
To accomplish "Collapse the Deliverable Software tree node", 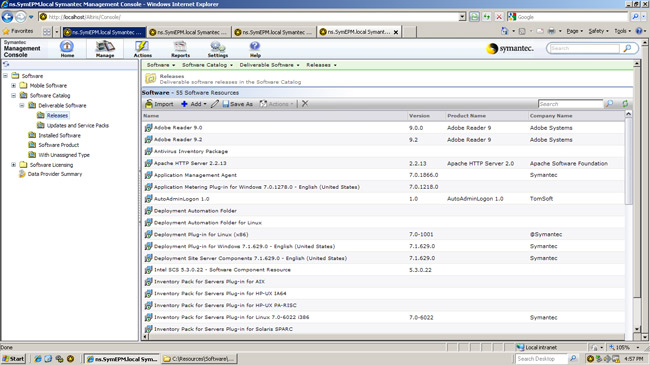I will click(22, 105).
